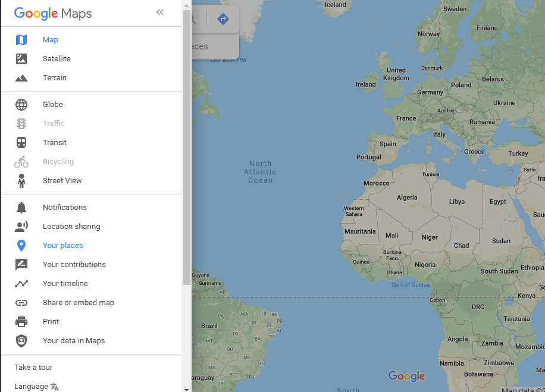
Task: Click the Spain label on map
Action: tap(387, 144)
